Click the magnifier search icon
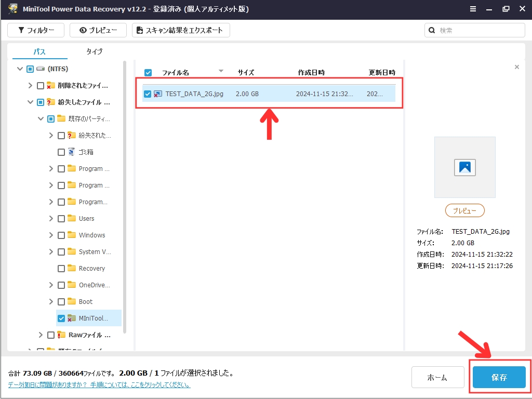This screenshot has width=532, height=399. [432, 30]
